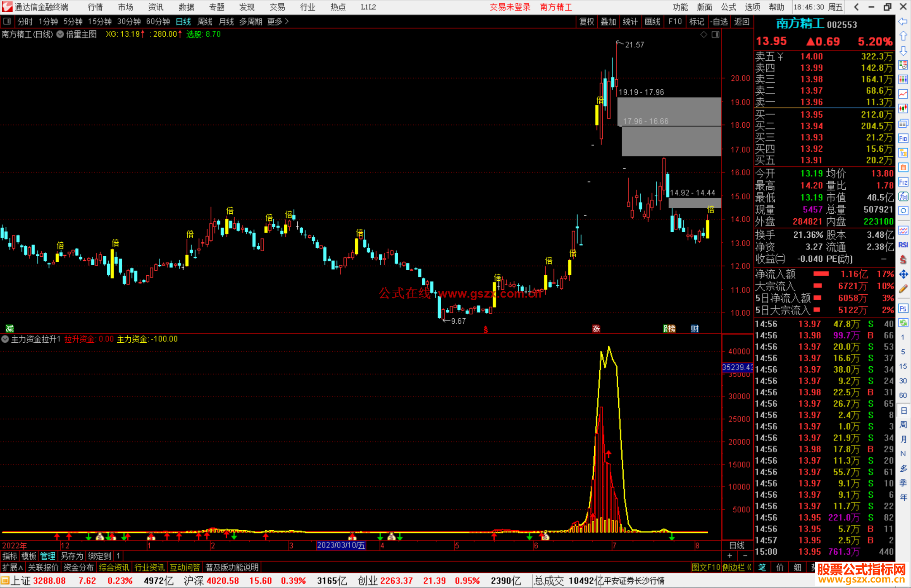Viewport: 911px width, 588px height.
Task: Select the pencil drawing tool icon
Action: [x=903, y=289]
